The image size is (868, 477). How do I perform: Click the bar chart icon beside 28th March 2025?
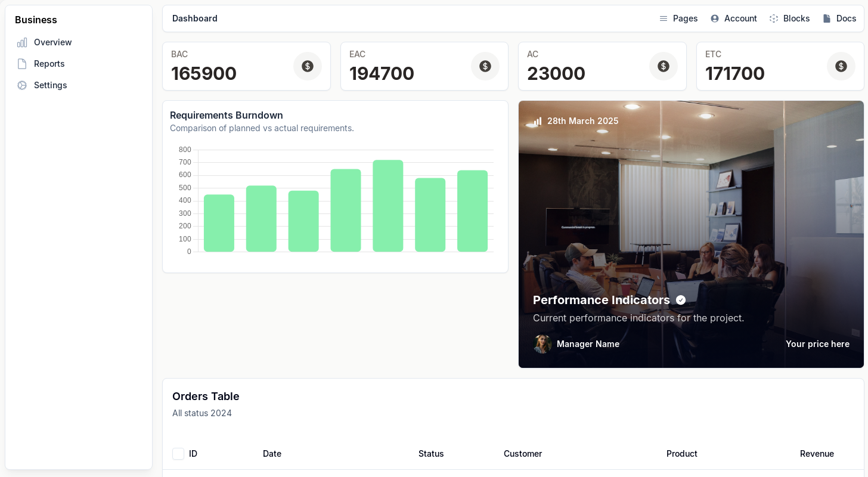pyautogui.click(x=538, y=121)
